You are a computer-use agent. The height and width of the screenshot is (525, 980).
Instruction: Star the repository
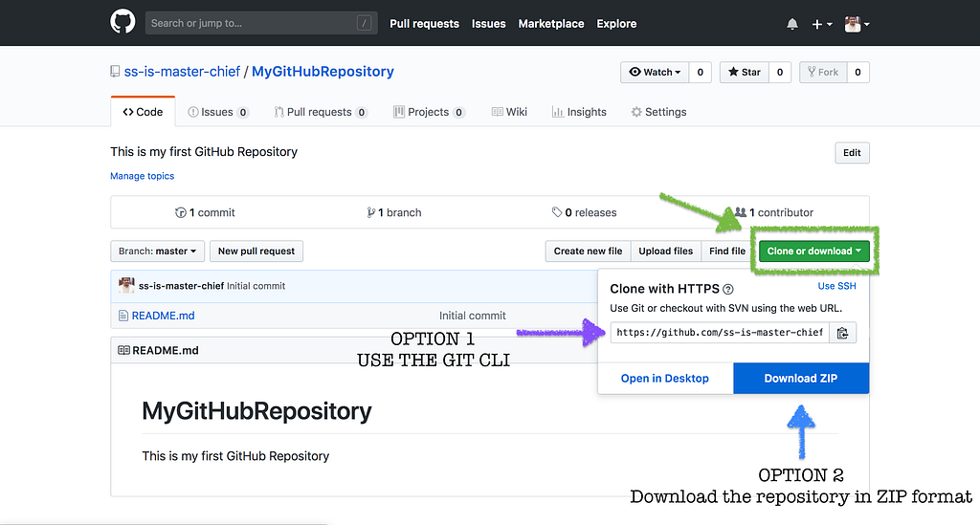pyautogui.click(x=745, y=73)
